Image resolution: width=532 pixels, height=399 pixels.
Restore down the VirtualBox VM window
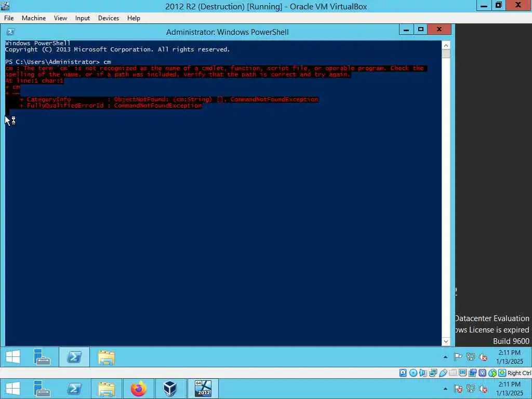[498, 5]
